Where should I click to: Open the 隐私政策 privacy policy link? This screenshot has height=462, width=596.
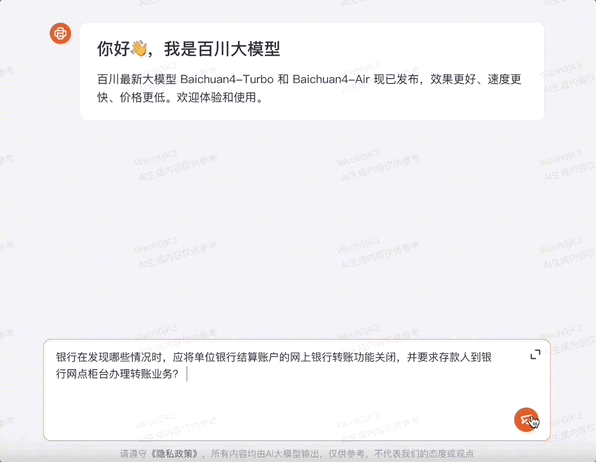pos(173,454)
